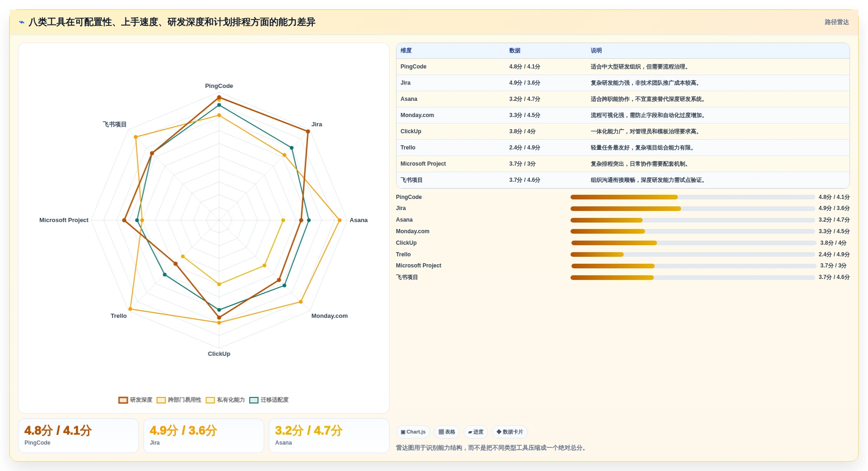This screenshot has height=471, width=868.
Task: Click the Trello progress bar
Action: tap(693, 255)
